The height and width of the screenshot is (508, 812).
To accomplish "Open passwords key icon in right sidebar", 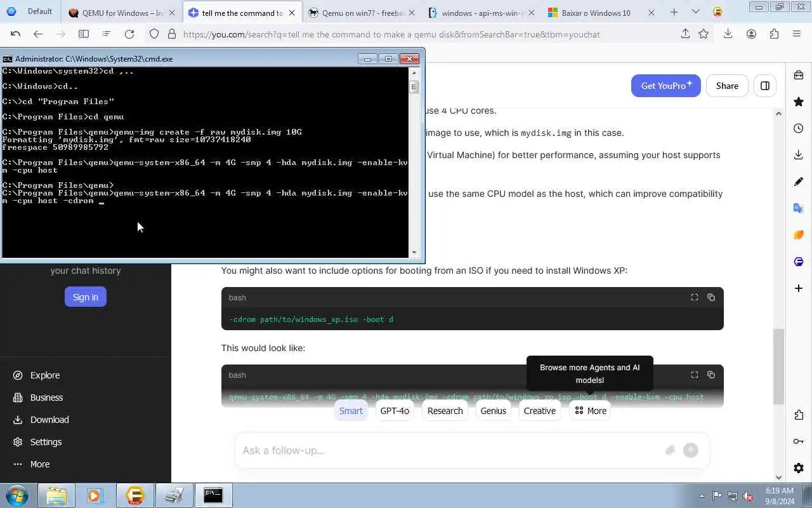I will 799,442.
